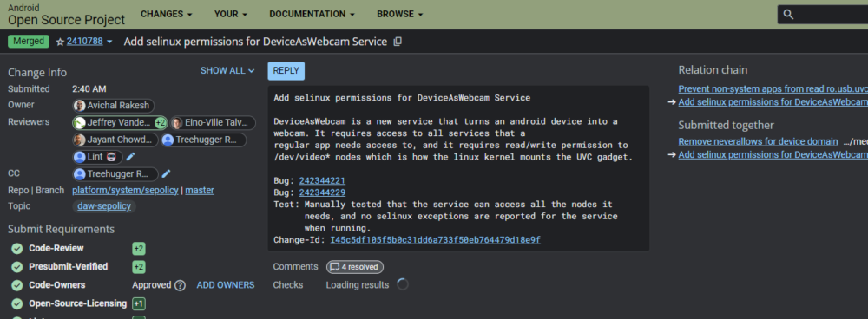Click the Open-Source-Licensing green check icon
868x319 pixels.
coord(17,303)
